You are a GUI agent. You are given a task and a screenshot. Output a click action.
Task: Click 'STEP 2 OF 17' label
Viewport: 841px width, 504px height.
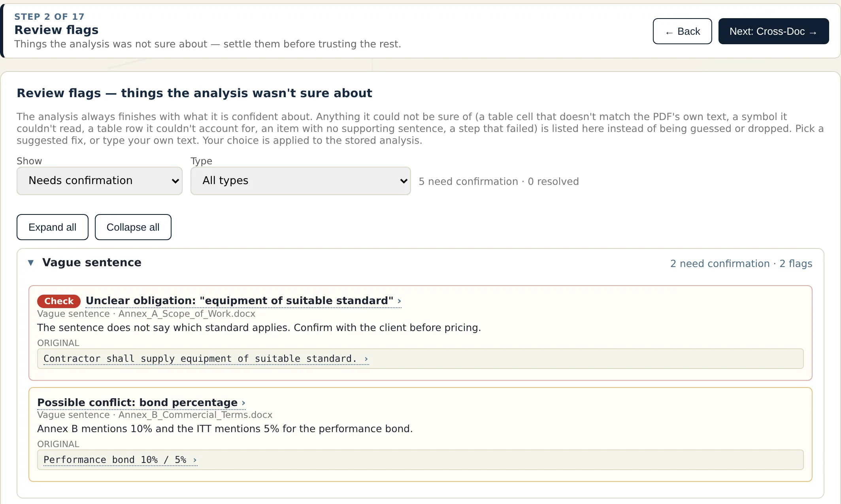click(x=49, y=17)
